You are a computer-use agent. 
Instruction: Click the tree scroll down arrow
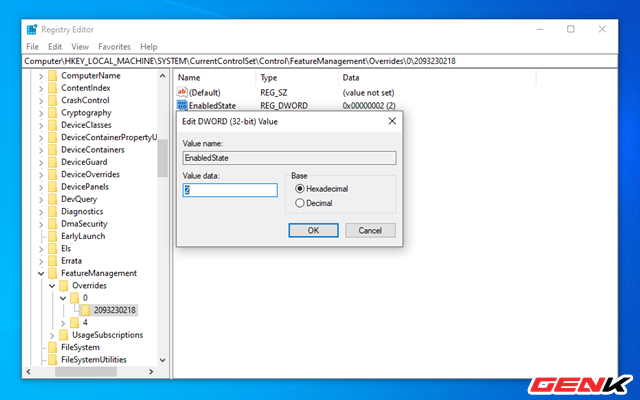(162, 360)
